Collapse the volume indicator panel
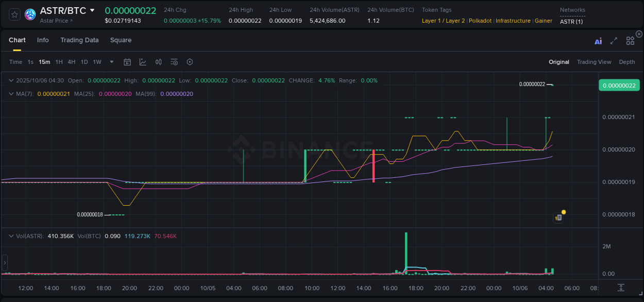The image size is (644, 302). tap(11, 237)
